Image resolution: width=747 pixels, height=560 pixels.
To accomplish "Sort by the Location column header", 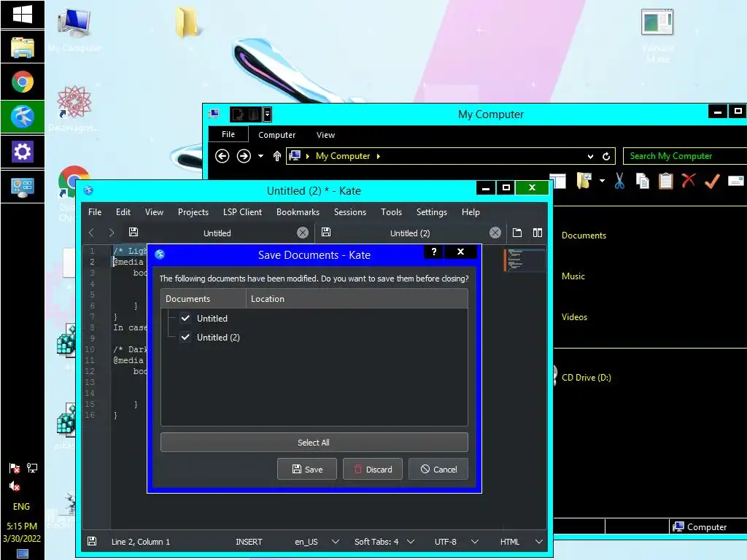I will tap(357, 298).
